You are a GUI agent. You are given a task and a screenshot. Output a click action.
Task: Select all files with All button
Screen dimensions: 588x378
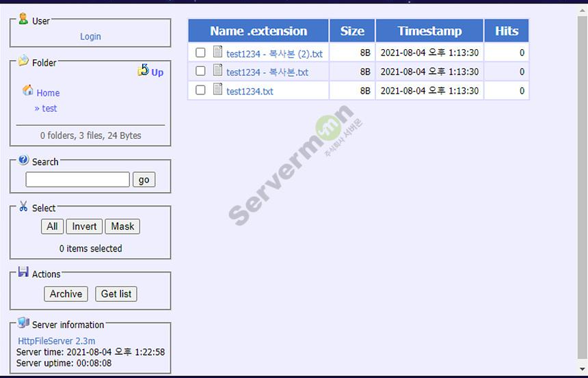[x=52, y=226]
